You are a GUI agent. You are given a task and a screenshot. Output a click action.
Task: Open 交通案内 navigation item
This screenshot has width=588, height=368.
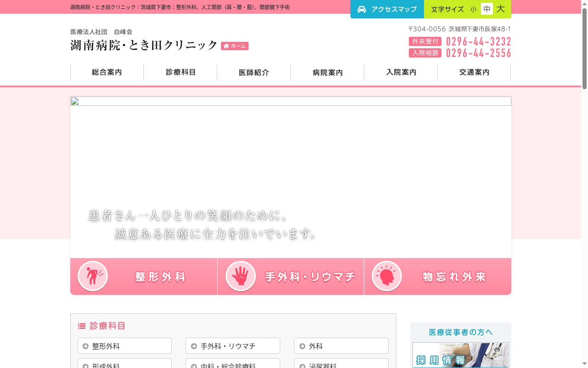[x=474, y=72]
